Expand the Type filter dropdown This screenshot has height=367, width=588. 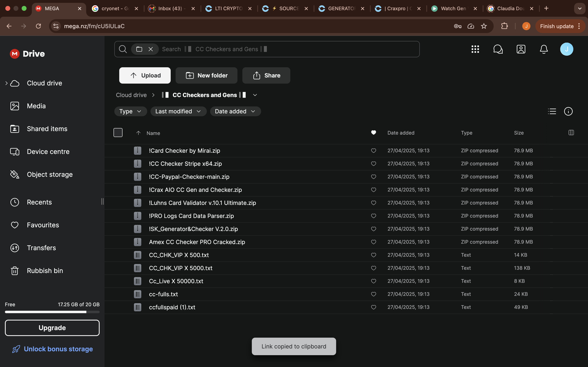coord(130,111)
